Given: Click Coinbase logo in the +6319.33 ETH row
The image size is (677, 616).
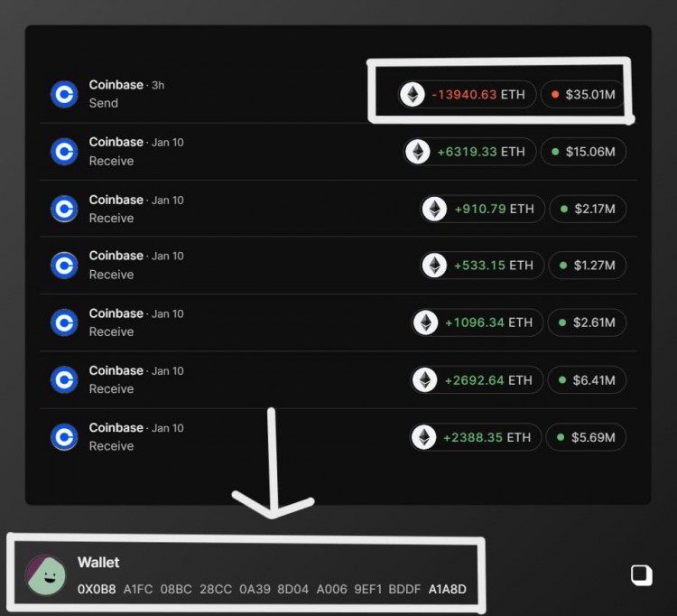Looking at the screenshot, I should (64, 152).
